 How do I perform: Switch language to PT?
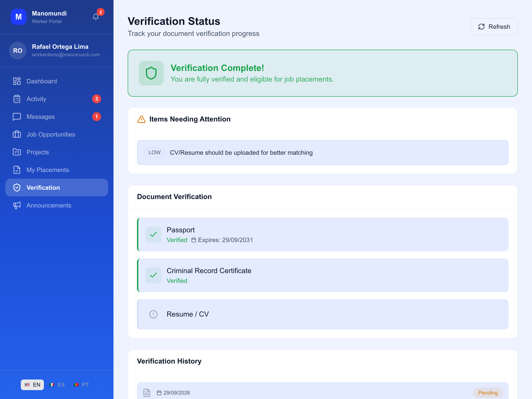pyautogui.click(x=81, y=385)
